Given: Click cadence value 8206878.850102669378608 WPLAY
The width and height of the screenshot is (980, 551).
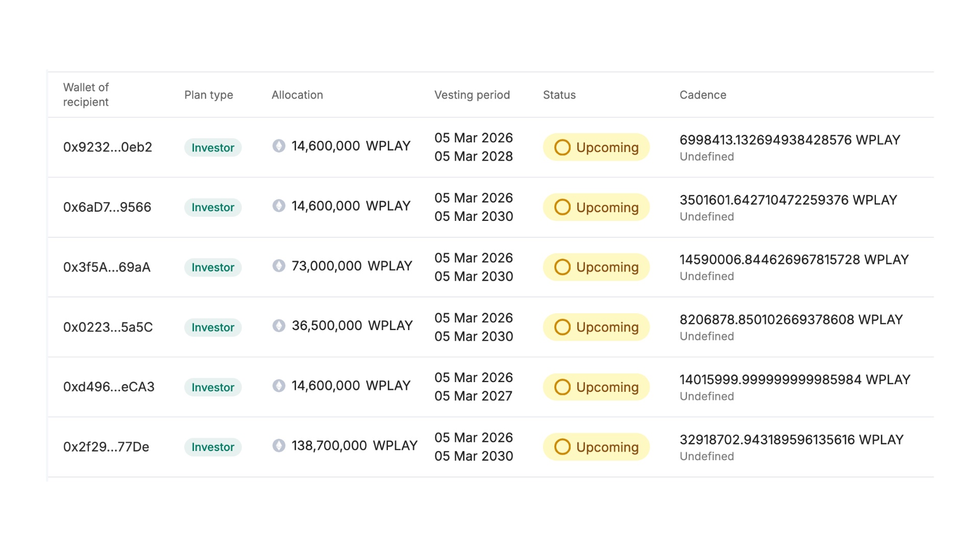Looking at the screenshot, I should [791, 320].
